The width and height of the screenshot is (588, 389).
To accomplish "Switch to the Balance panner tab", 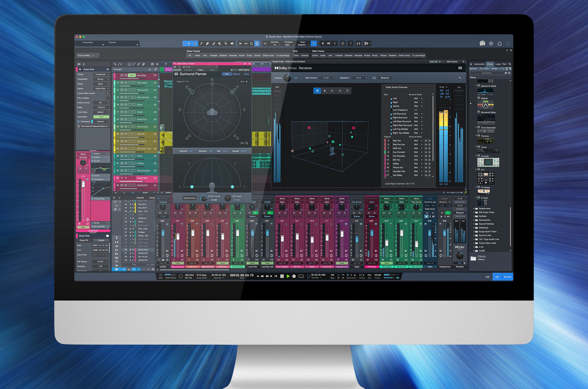I will tap(236, 74).
